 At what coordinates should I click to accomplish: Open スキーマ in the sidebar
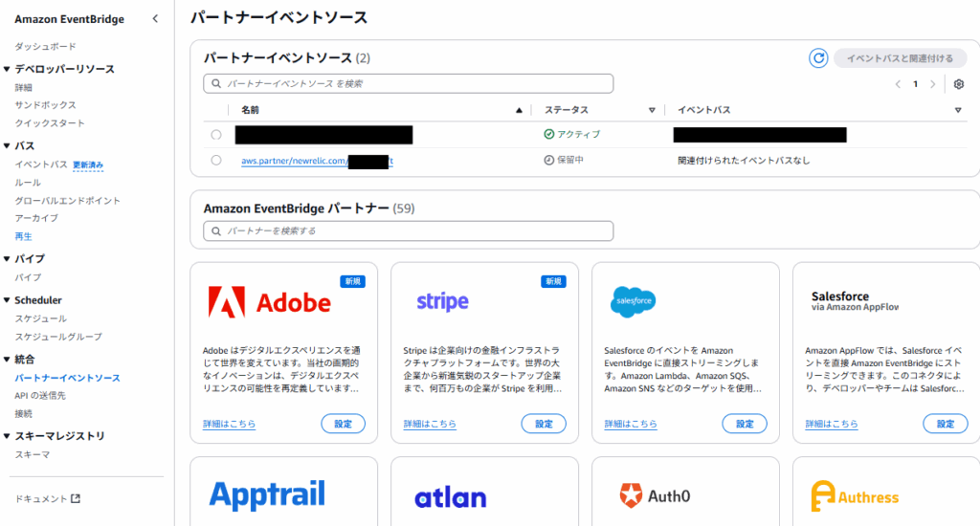pos(33,455)
